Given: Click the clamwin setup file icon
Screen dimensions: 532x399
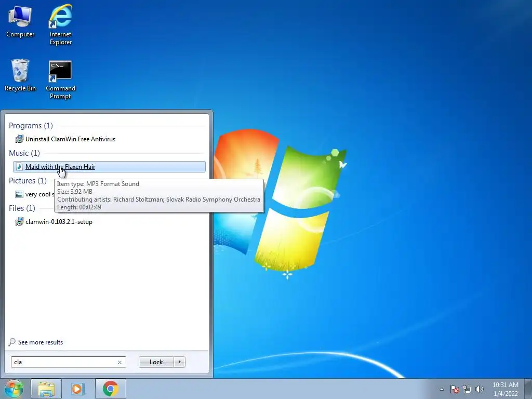Looking at the screenshot, I should click(19, 221).
